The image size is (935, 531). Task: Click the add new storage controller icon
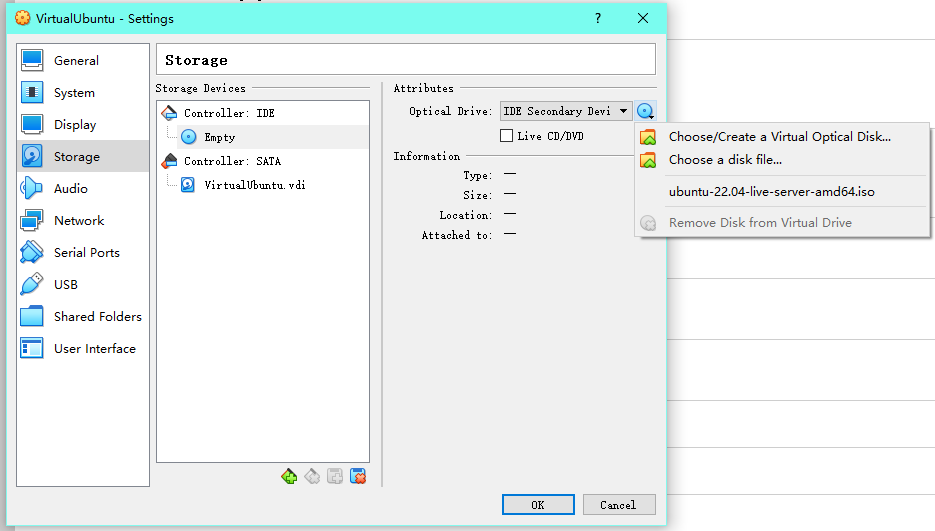click(289, 476)
